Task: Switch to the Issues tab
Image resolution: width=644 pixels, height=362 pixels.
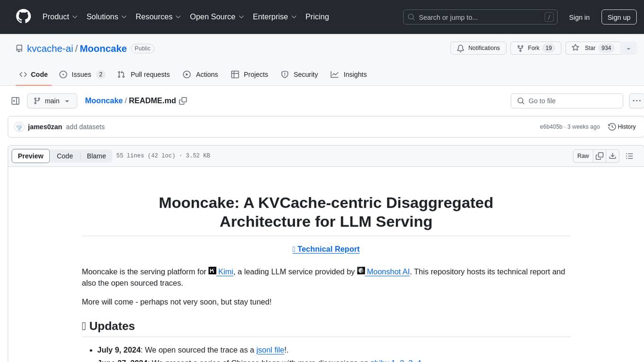Action: coord(82,74)
